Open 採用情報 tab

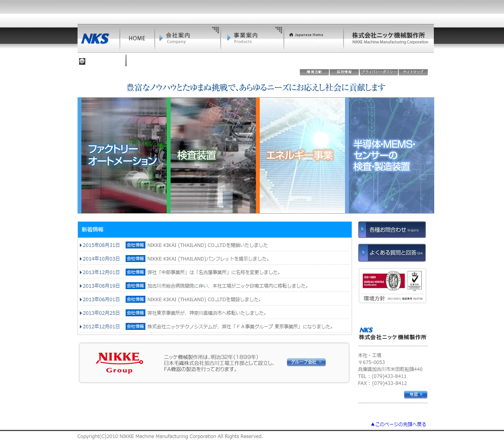344,72
